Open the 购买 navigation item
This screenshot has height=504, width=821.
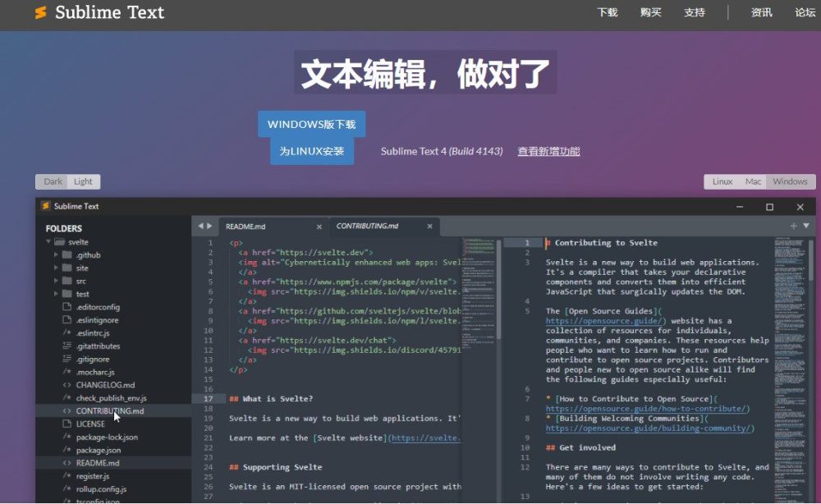click(x=651, y=12)
